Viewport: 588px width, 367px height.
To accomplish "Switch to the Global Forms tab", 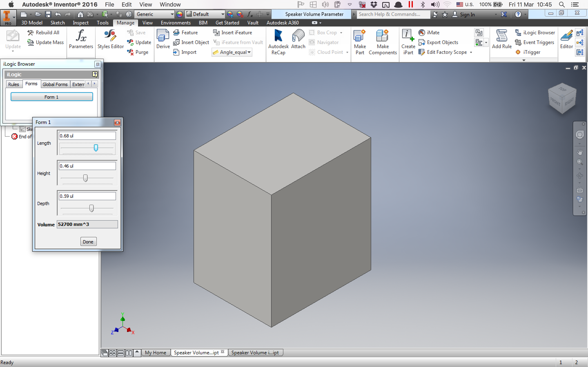I will pyautogui.click(x=55, y=84).
